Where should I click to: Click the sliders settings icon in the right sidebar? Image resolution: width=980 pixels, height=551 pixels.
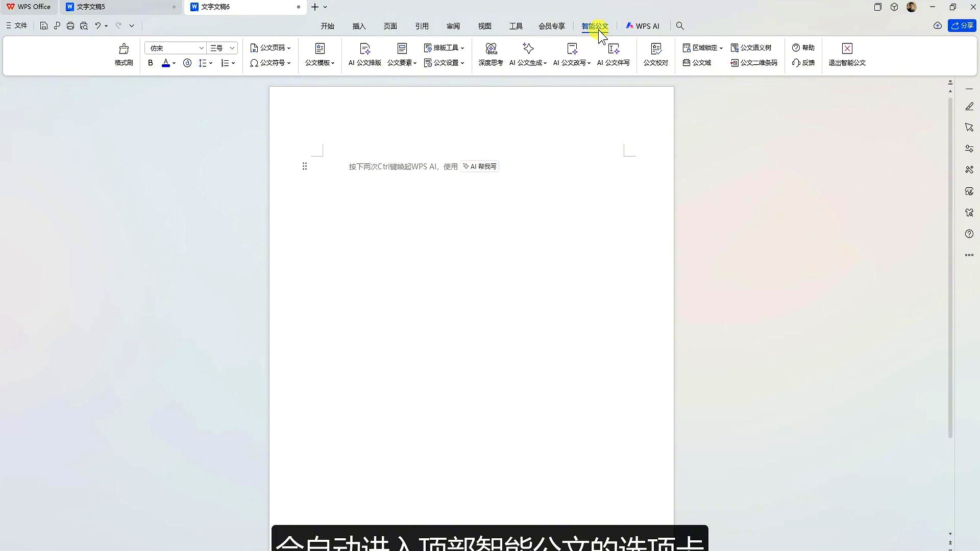[969, 148]
